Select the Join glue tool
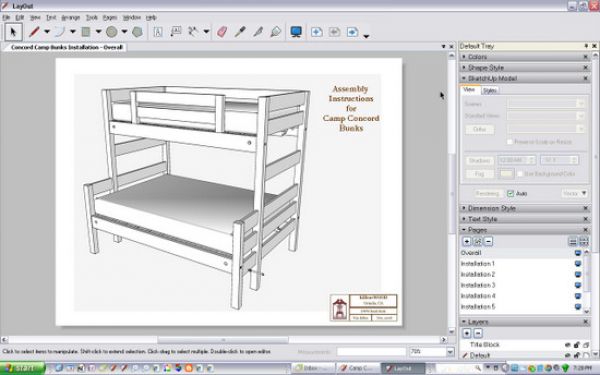 pos(276,32)
